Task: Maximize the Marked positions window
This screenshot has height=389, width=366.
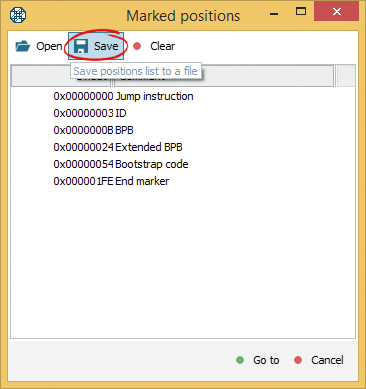Action: tap(301, 12)
